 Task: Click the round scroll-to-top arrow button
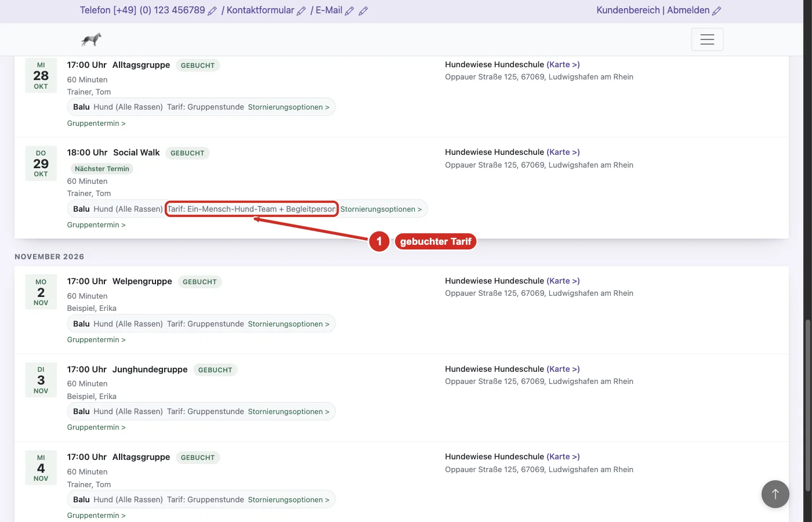pos(775,494)
